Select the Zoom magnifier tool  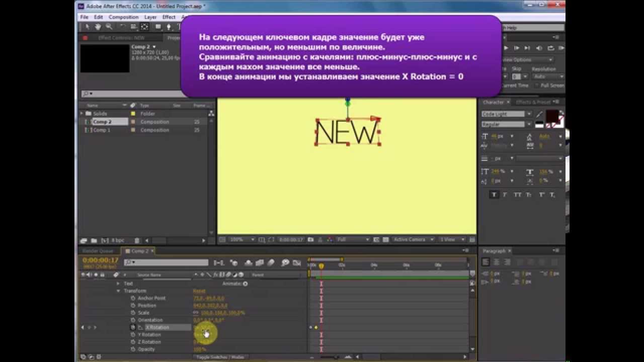pyautogui.click(x=109, y=27)
